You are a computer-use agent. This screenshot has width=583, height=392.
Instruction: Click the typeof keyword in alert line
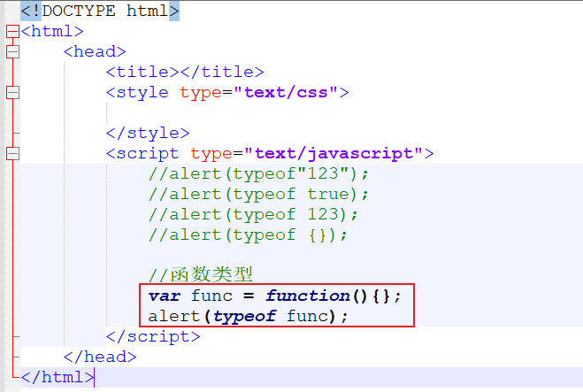pyautogui.click(x=244, y=317)
